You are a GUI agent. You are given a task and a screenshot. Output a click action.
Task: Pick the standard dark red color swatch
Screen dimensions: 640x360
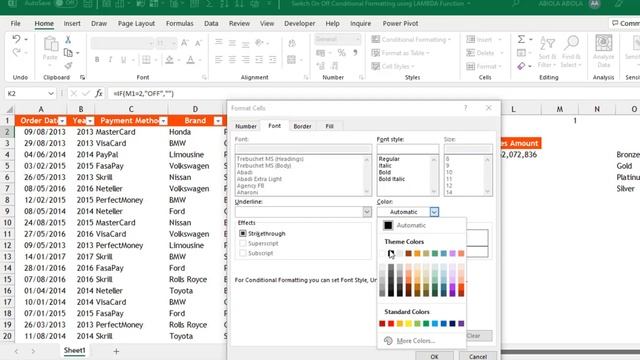pyautogui.click(x=382, y=324)
